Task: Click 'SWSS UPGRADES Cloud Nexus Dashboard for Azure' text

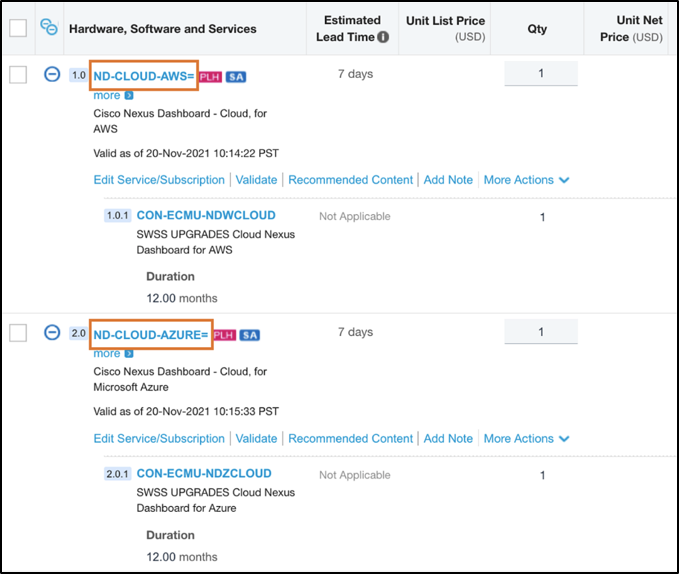Action: [216, 500]
